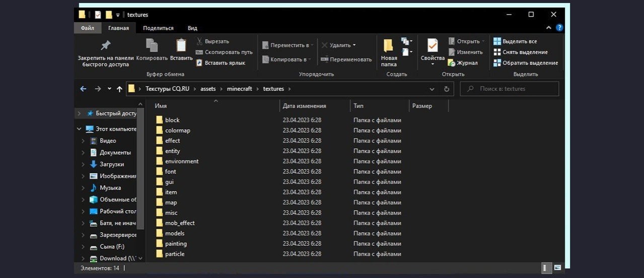The width and height of the screenshot is (644, 278).
Task: Click Выделить все select all
Action: pos(515,41)
